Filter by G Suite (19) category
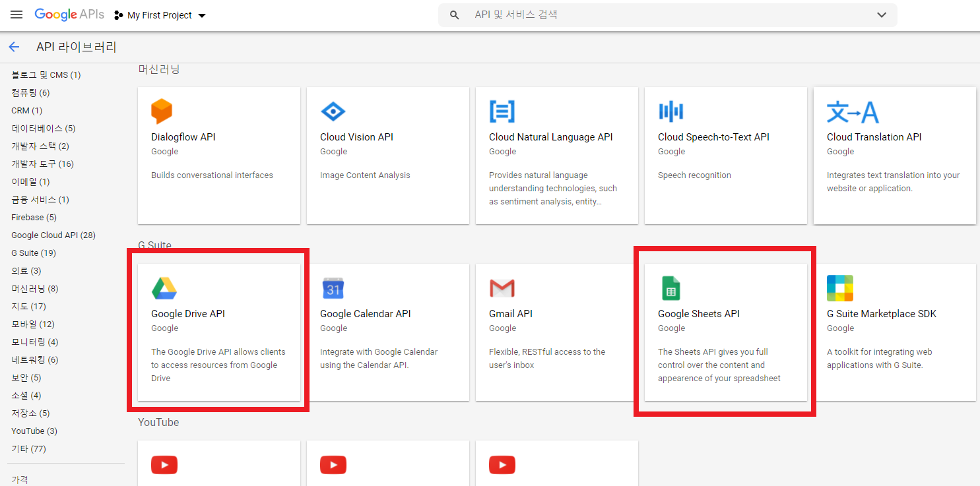This screenshot has height=486, width=980. click(x=34, y=253)
